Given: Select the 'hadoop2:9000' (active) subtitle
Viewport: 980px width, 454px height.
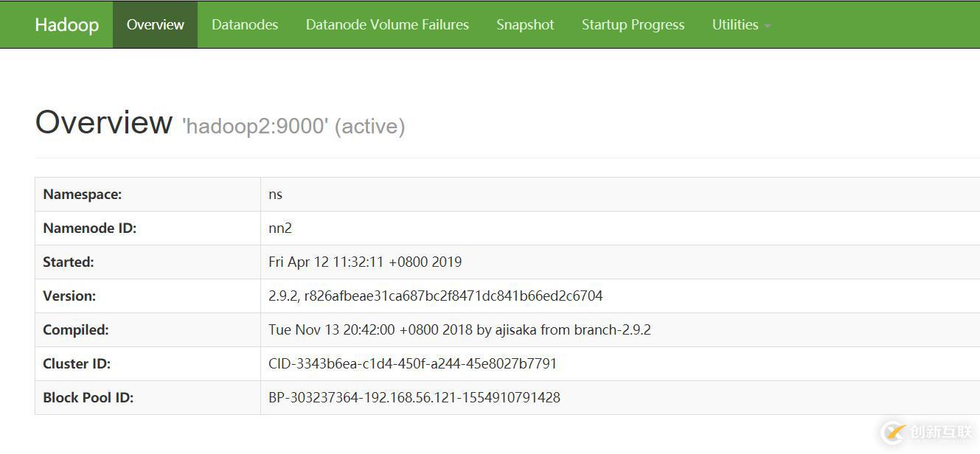Looking at the screenshot, I should pos(298,125).
